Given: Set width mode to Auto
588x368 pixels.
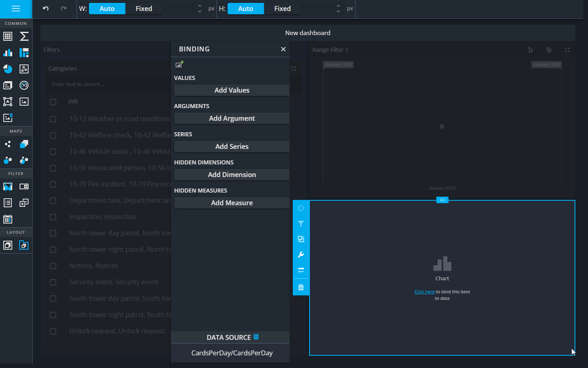Looking at the screenshot, I should [107, 9].
